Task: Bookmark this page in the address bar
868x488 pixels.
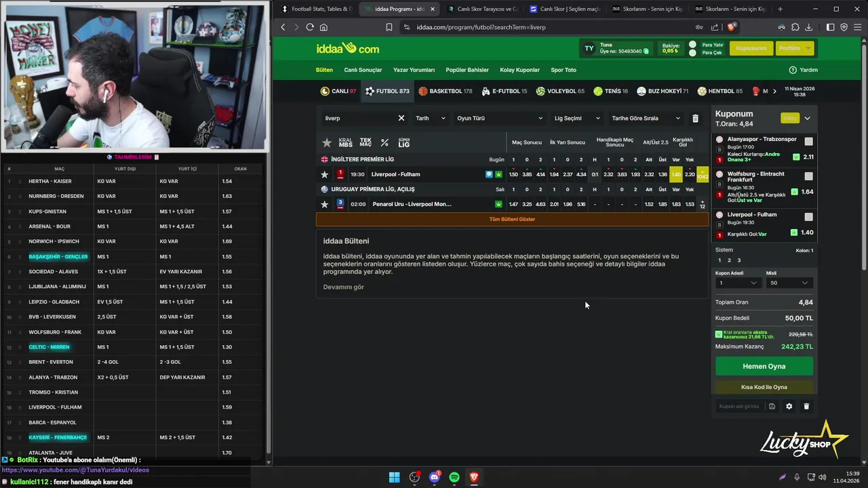Action: pos(389,27)
